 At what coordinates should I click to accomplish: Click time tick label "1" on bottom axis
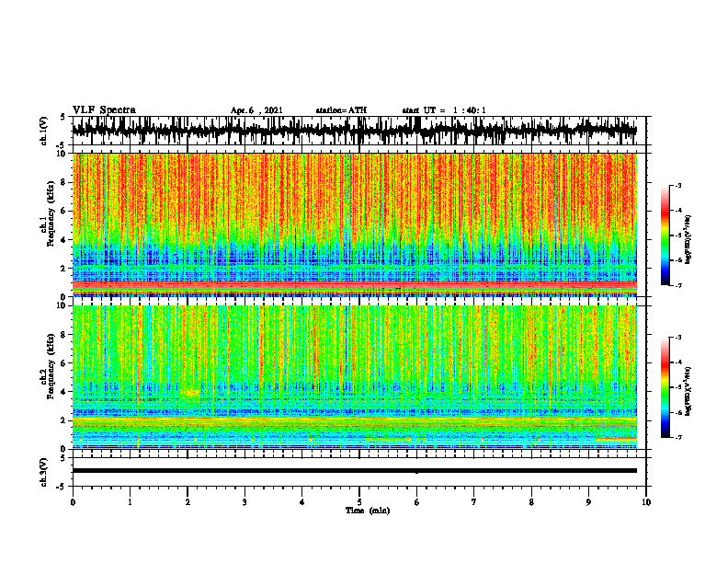click(x=130, y=502)
